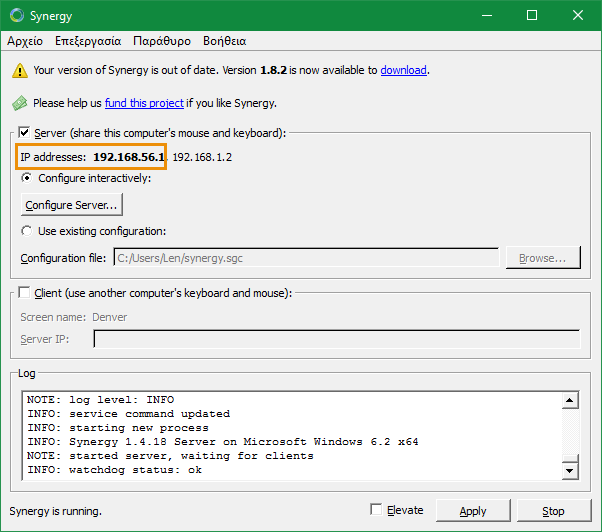Open the Αρχείο menu

pyautogui.click(x=25, y=41)
